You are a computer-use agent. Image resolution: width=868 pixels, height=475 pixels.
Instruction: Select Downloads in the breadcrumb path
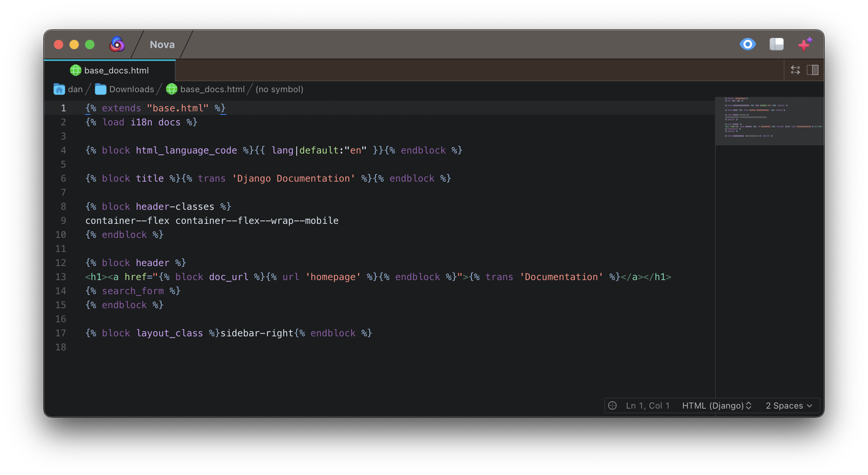[132, 89]
